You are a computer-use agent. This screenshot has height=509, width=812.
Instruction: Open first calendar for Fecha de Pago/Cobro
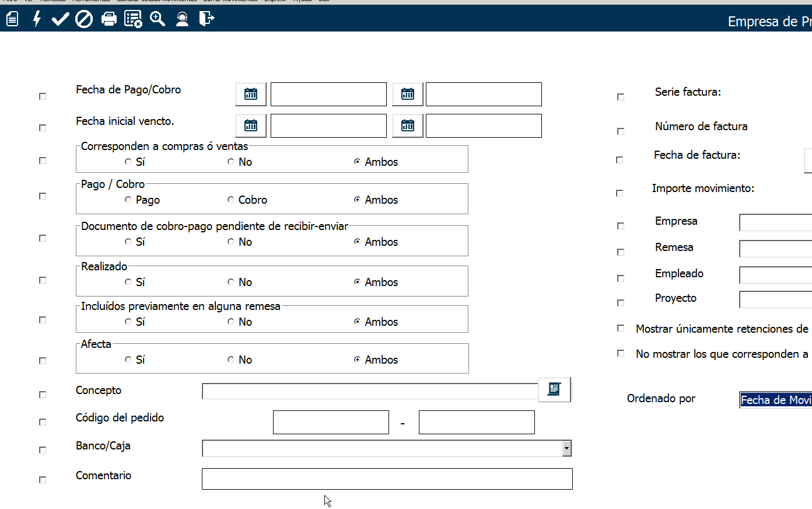pyautogui.click(x=251, y=94)
